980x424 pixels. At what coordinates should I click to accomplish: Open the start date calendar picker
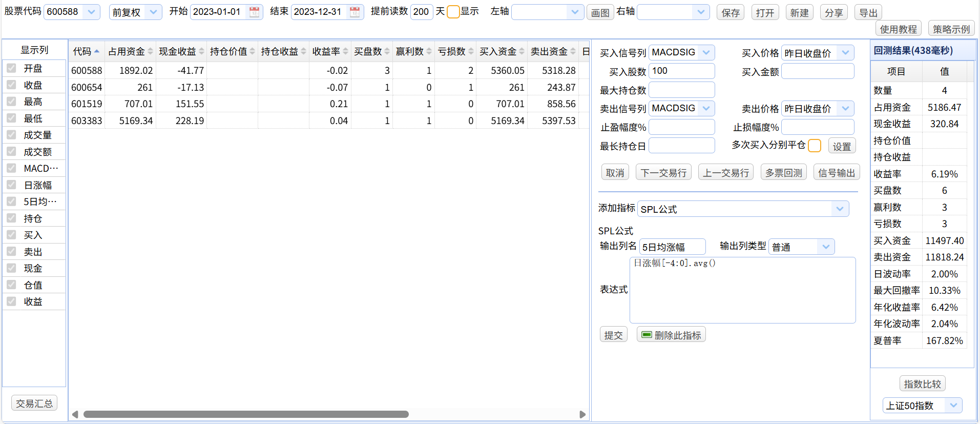click(254, 12)
